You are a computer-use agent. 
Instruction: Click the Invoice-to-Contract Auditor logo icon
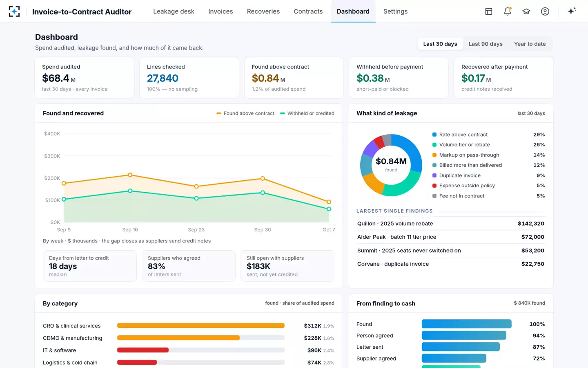(x=14, y=11)
